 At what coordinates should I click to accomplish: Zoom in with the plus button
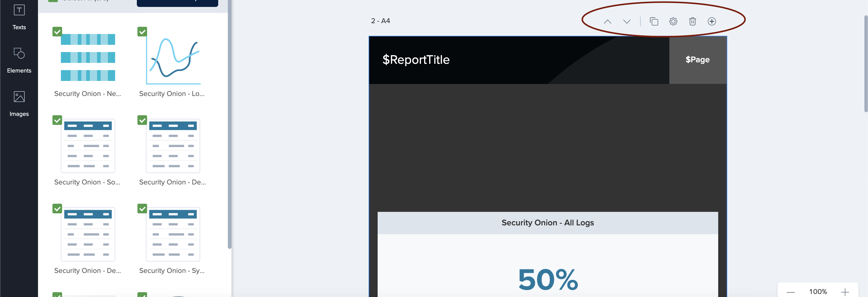(x=844, y=292)
